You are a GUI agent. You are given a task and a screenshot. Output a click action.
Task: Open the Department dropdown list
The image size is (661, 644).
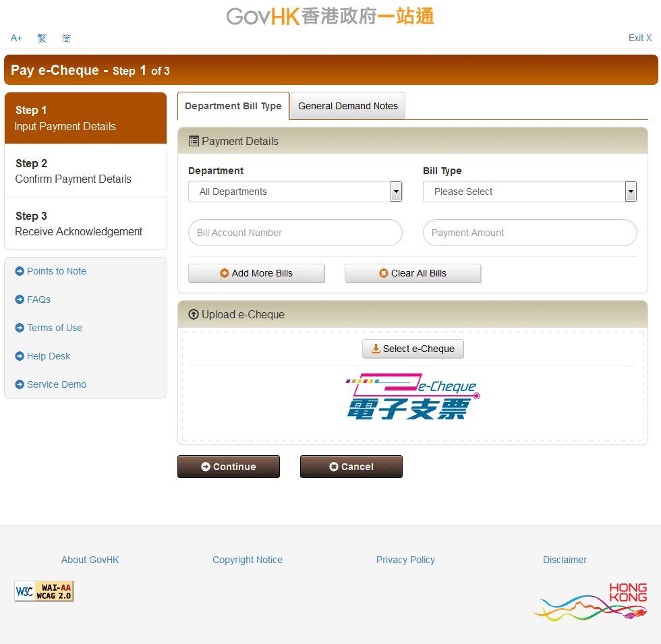pyautogui.click(x=295, y=192)
